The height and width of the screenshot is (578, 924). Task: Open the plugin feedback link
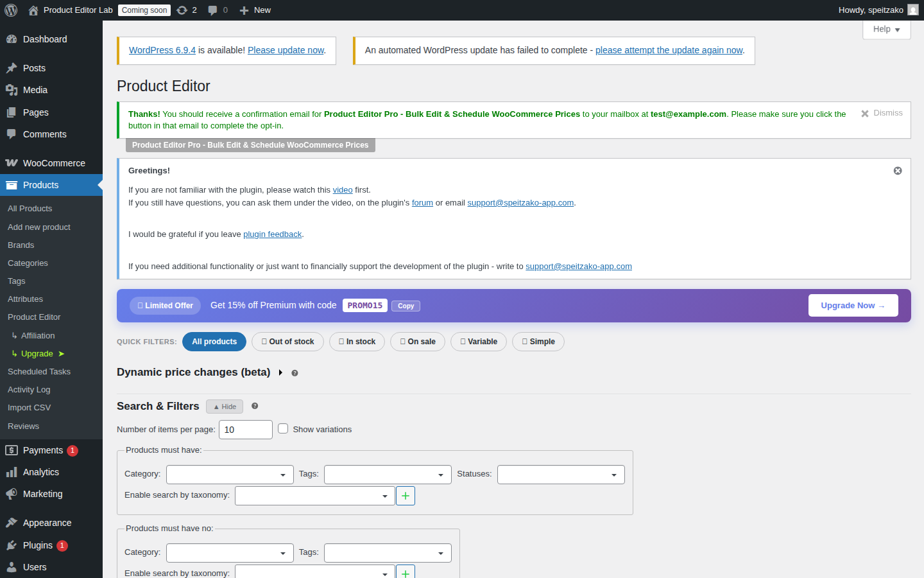[x=272, y=234]
